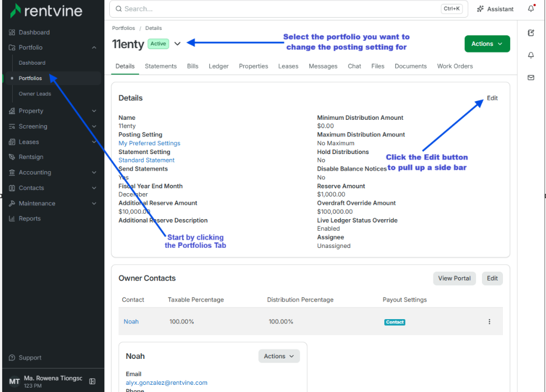The image size is (546, 392).
Task: Click the Leases sidebar icon
Action: 12,142
